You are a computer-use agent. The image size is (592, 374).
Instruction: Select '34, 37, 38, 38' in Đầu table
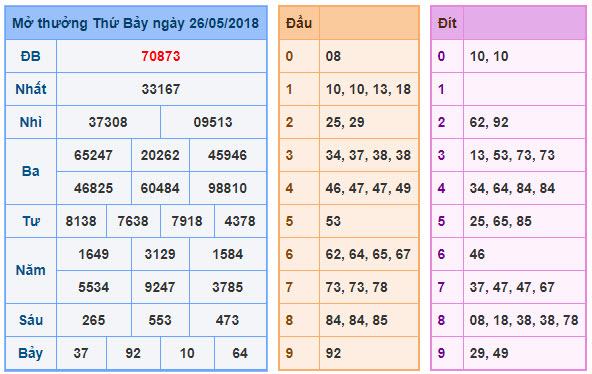(x=368, y=155)
